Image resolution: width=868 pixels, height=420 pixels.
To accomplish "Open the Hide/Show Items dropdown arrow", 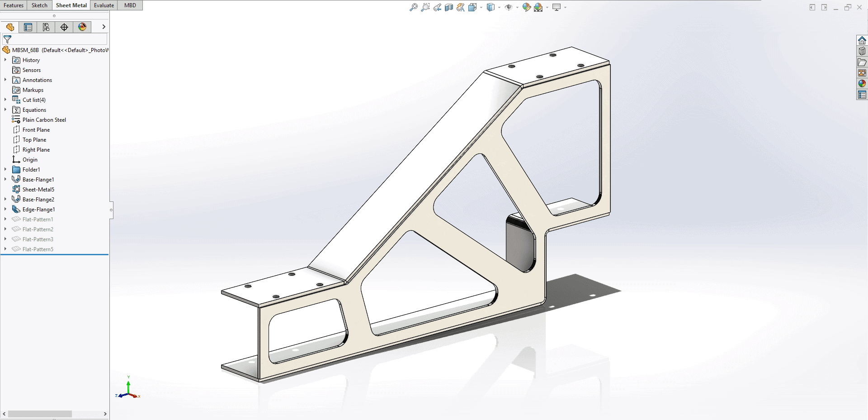I will [x=517, y=7].
